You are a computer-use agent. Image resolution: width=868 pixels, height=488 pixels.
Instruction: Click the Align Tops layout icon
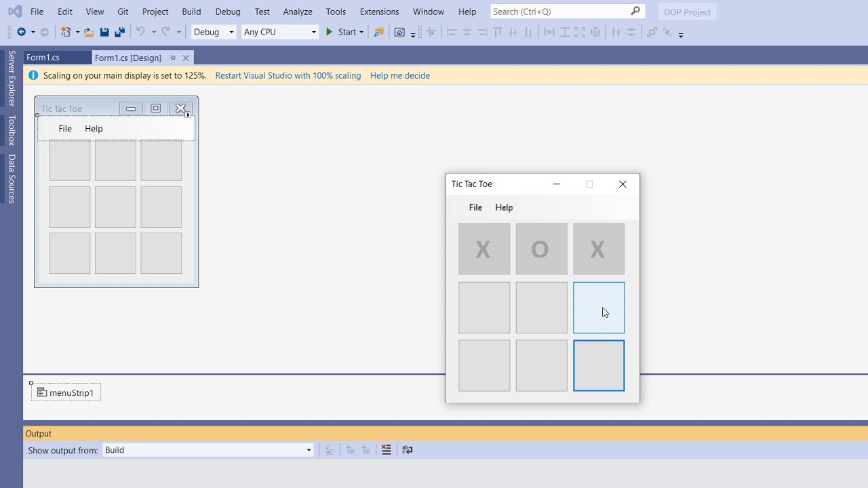498,32
